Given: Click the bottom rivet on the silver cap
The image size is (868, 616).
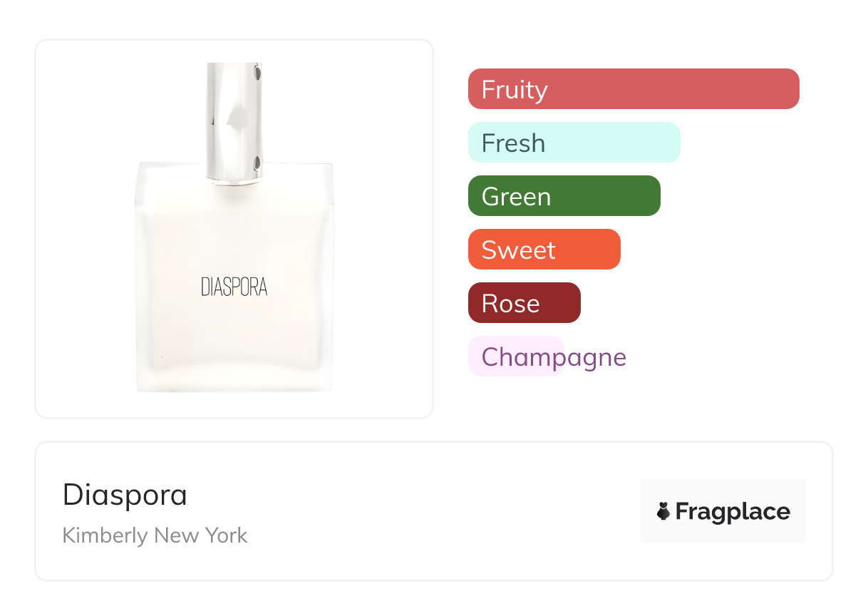Looking at the screenshot, I should click(257, 164).
